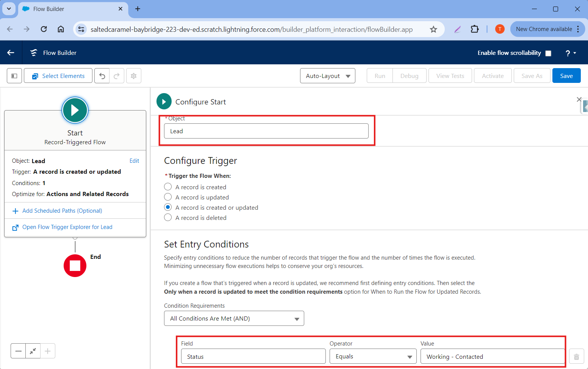Click the 'Set Entry Conditions' heading
The image size is (588, 369).
pyautogui.click(x=206, y=244)
